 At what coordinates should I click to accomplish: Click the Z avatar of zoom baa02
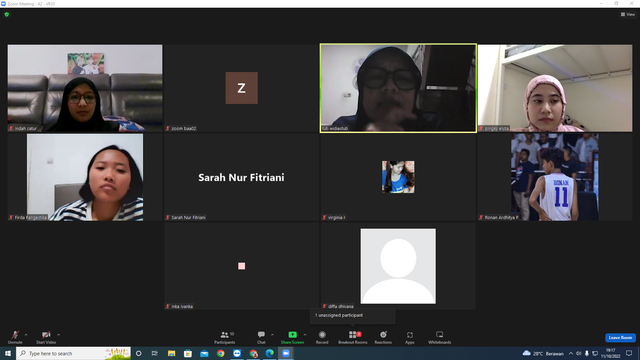[242, 88]
